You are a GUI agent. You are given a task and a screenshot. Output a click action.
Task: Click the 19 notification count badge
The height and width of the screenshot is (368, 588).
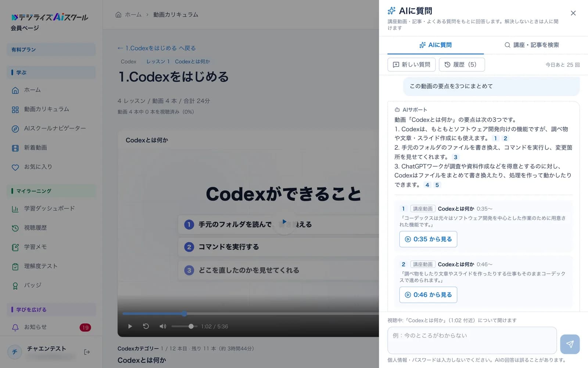pos(85,328)
